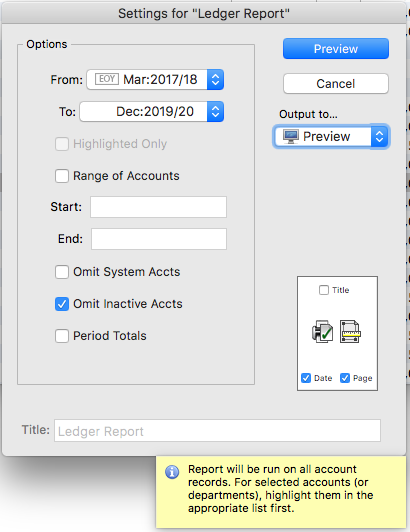Click the print setup icon with green check
Image resolution: width=410 pixels, height=532 pixels.
pos(322,331)
